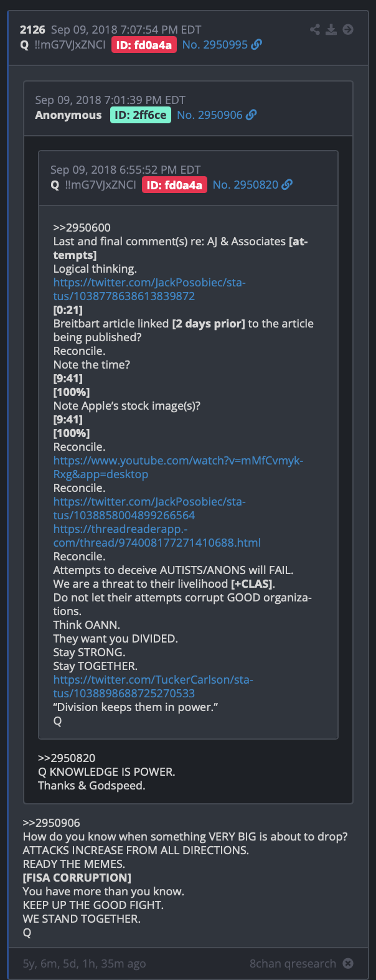Click link icon beside No. 2950820
The image size is (376, 980).
pos(287,184)
